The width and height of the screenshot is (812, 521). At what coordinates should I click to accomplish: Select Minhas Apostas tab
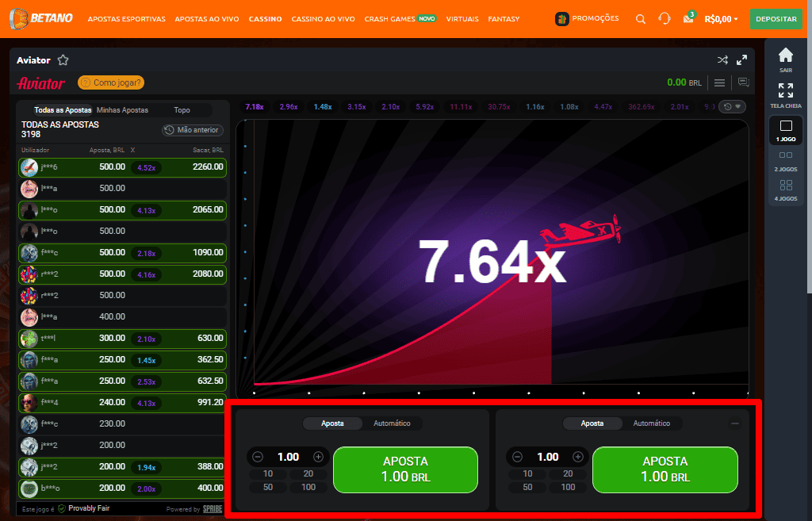coord(122,109)
